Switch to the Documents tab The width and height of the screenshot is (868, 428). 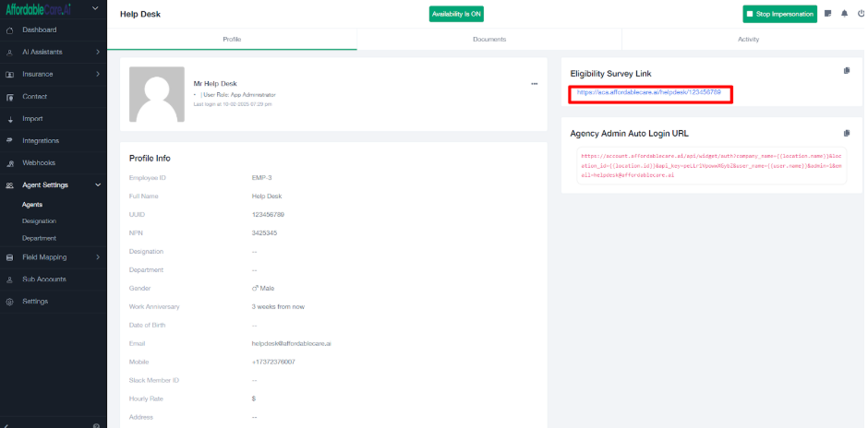click(x=488, y=40)
